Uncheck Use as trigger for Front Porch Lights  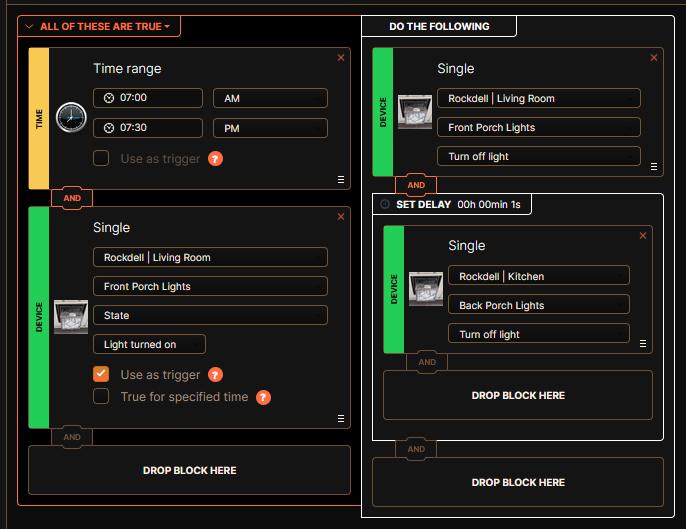tap(101, 374)
